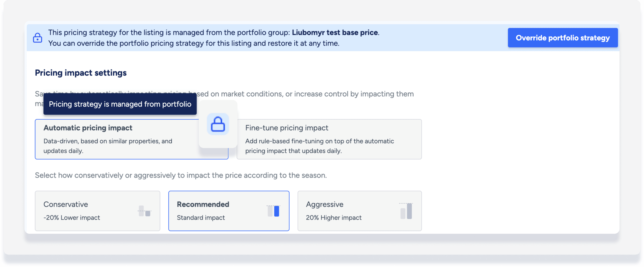The image size is (644, 267).
Task: Click the 'Pricing impact settings' heading
Action: [81, 73]
